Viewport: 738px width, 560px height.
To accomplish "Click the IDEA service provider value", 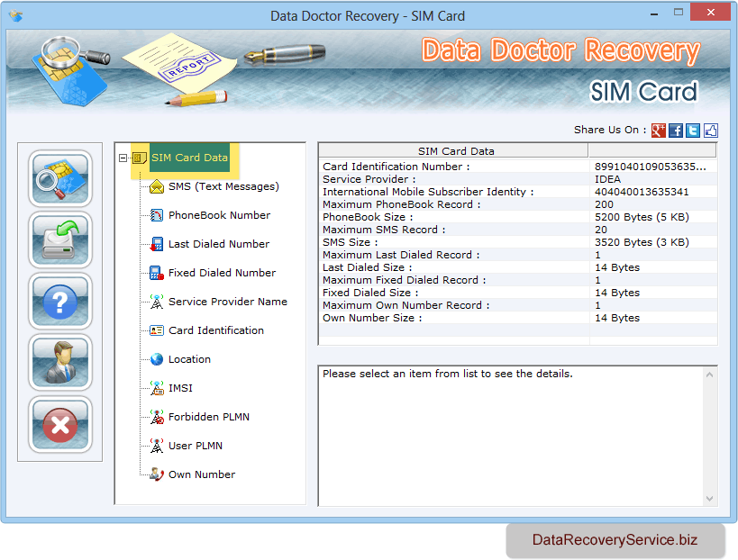I will (607, 179).
